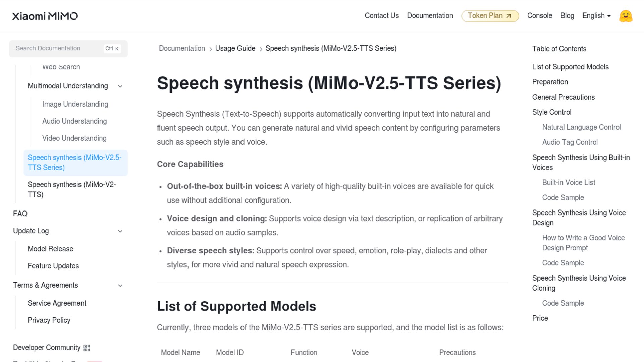The height and width of the screenshot is (362, 644).
Task: Focus the Search Documentation field
Action: tap(57, 48)
